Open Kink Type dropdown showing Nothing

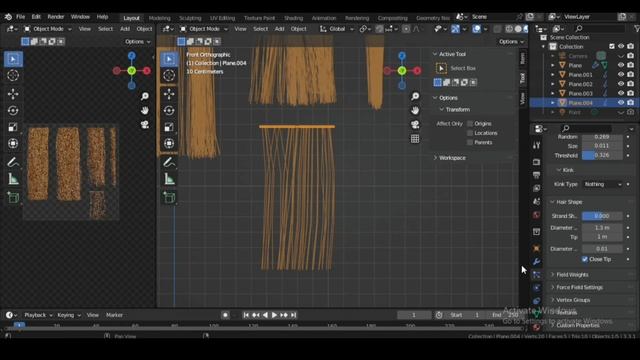point(602,184)
